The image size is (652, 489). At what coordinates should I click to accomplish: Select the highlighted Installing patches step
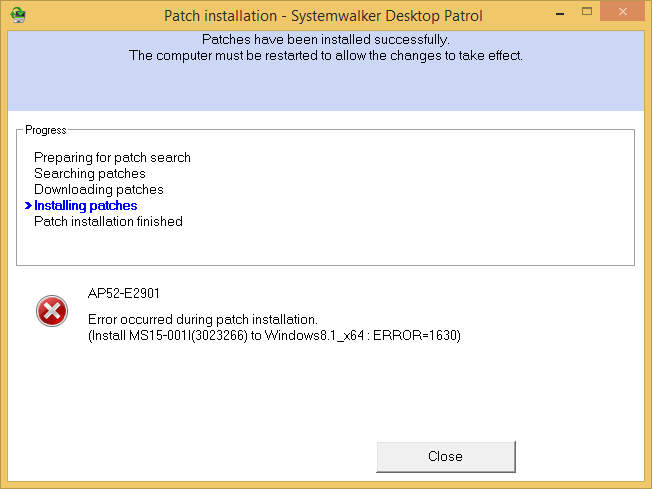[x=86, y=205]
